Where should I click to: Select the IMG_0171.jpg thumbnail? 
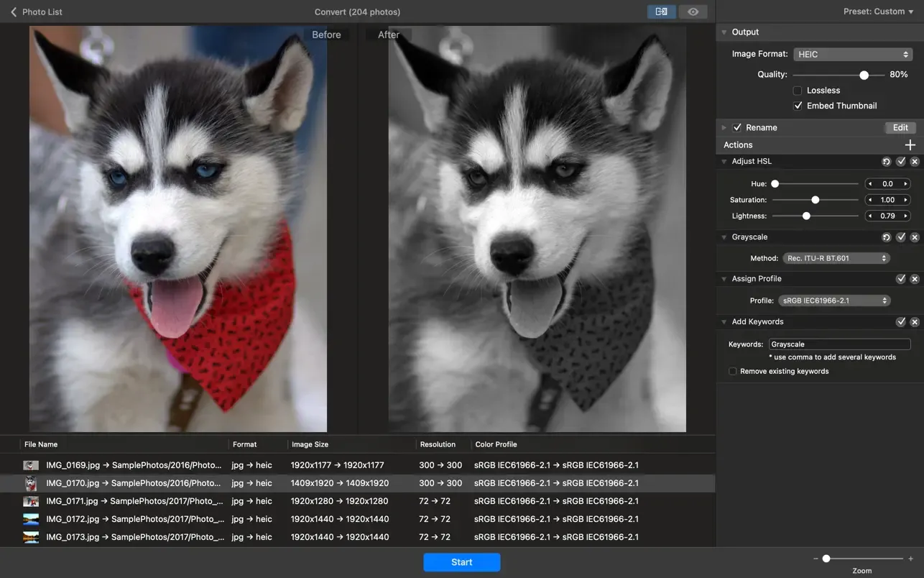click(x=31, y=501)
